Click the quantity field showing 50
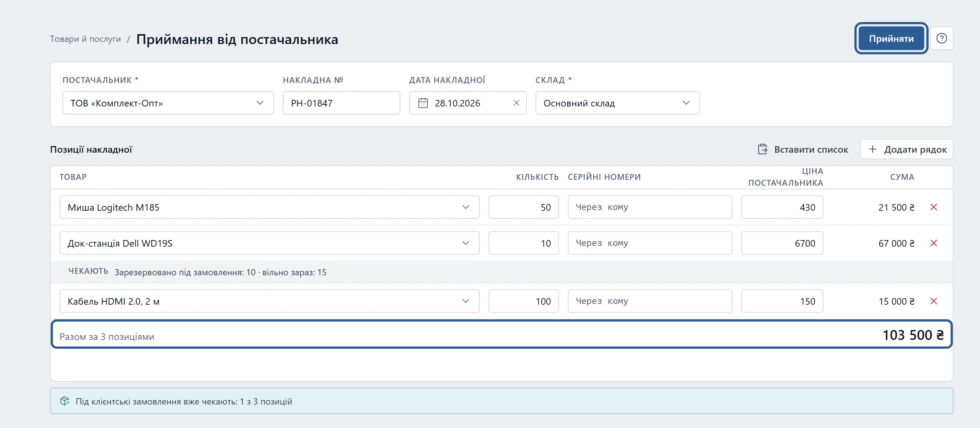 (523, 207)
